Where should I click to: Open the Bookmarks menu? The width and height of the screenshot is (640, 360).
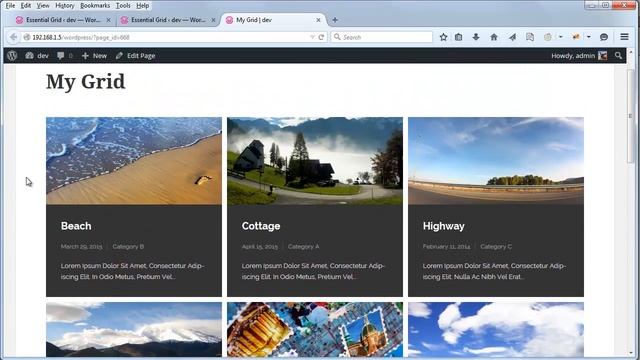point(95,5)
